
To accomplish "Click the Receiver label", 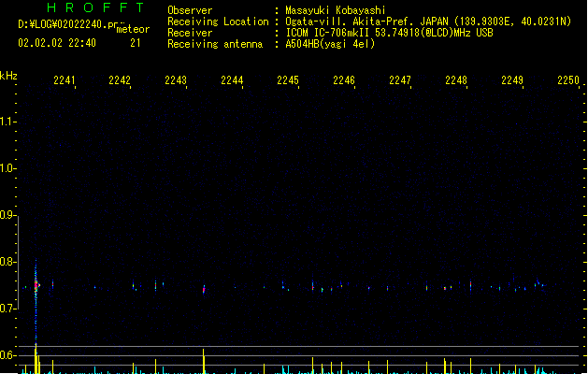I will [x=190, y=33].
